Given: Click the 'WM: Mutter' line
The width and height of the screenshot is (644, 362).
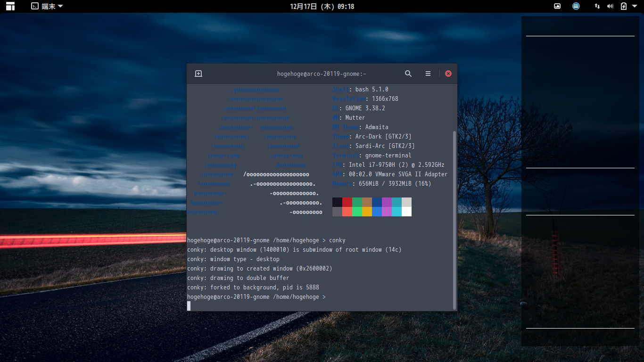Looking at the screenshot, I should point(349,117).
